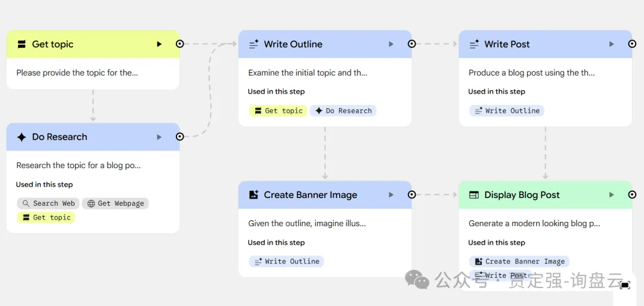Click the fullscreen icon at bottom right
The width and height of the screenshot is (644, 306).
[x=625, y=285]
